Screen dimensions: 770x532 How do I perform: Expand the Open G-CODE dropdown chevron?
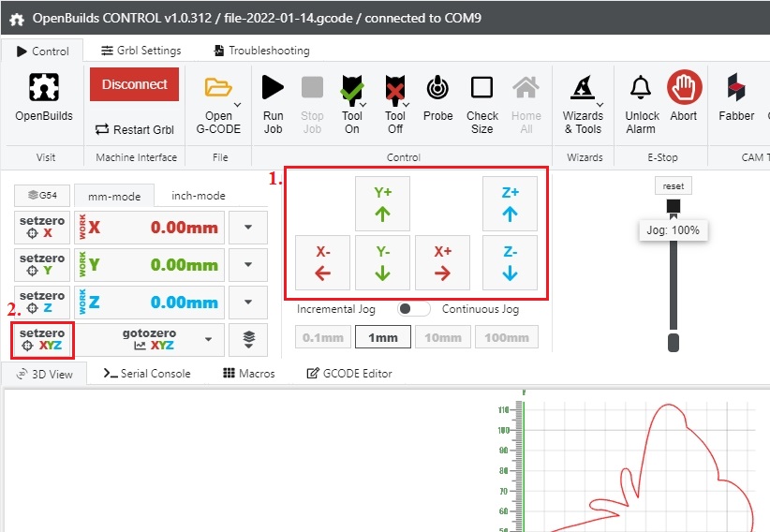point(238,105)
